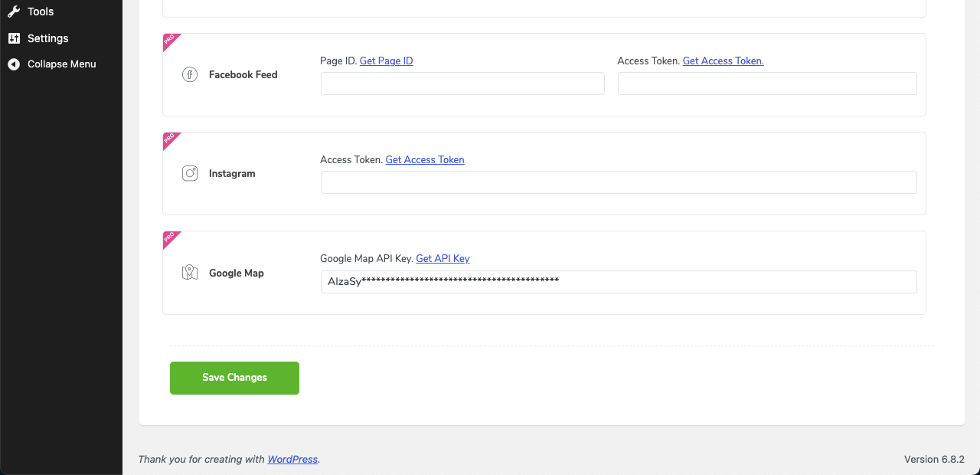
Task: Click the Settings sliders icon
Action: coord(14,38)
